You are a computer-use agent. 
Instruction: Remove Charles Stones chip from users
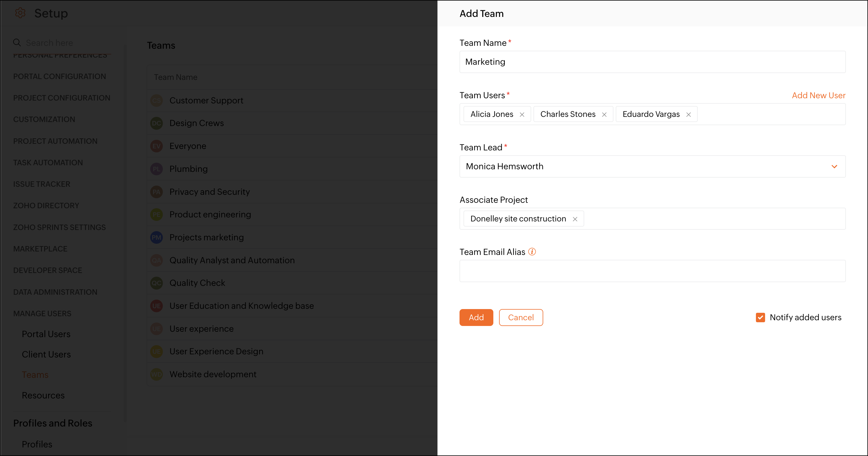[604, 115]
